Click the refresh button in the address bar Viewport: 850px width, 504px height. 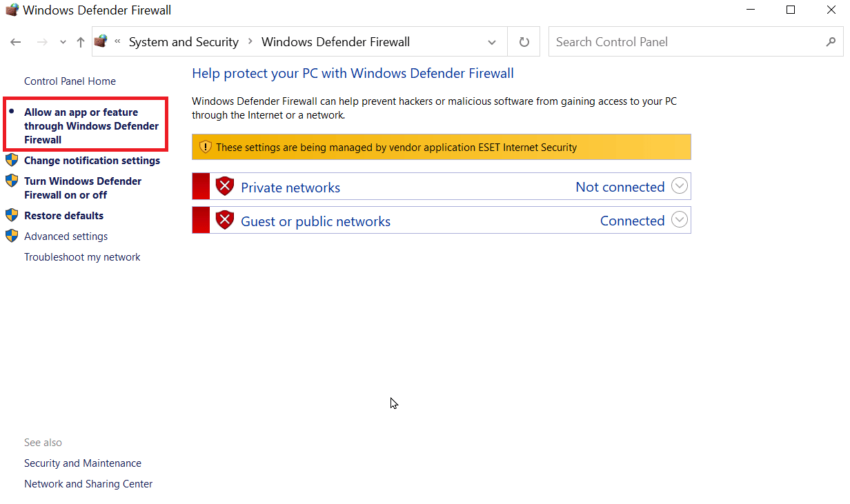[x=523, y=41]
